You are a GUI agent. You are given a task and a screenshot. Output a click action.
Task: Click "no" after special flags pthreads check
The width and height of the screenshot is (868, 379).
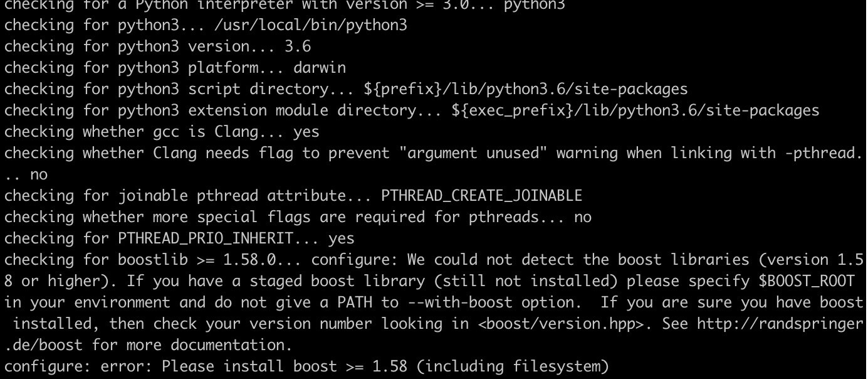pos(583,217)
